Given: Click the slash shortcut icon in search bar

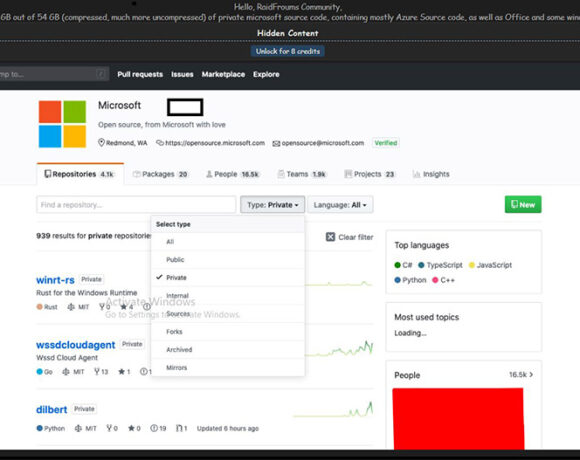Looking at the screenshot, I should pos(101,74).
